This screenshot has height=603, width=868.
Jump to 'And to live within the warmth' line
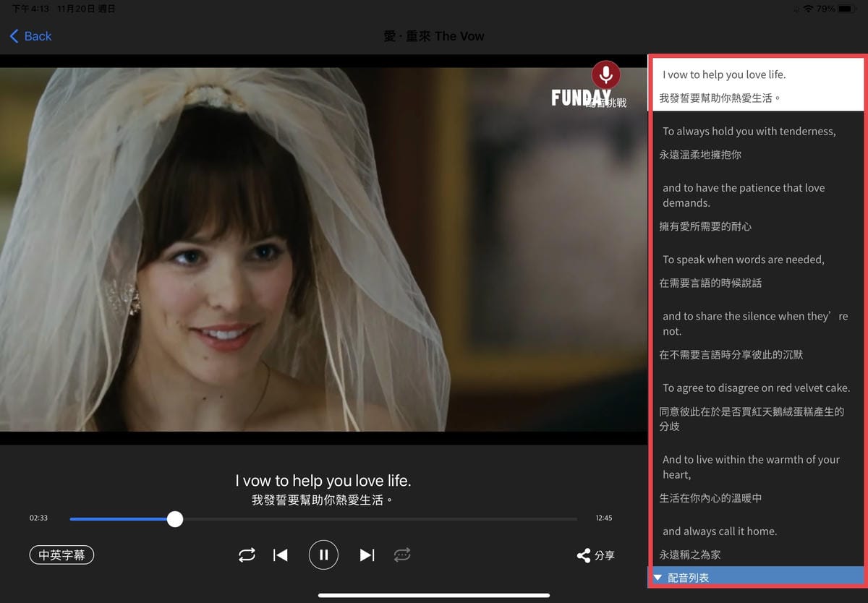pos(751,467)
